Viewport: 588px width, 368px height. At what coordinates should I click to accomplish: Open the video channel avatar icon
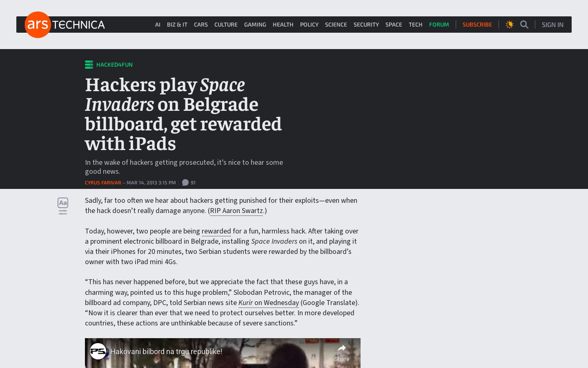pyautogui.click(x=98, y=351)
